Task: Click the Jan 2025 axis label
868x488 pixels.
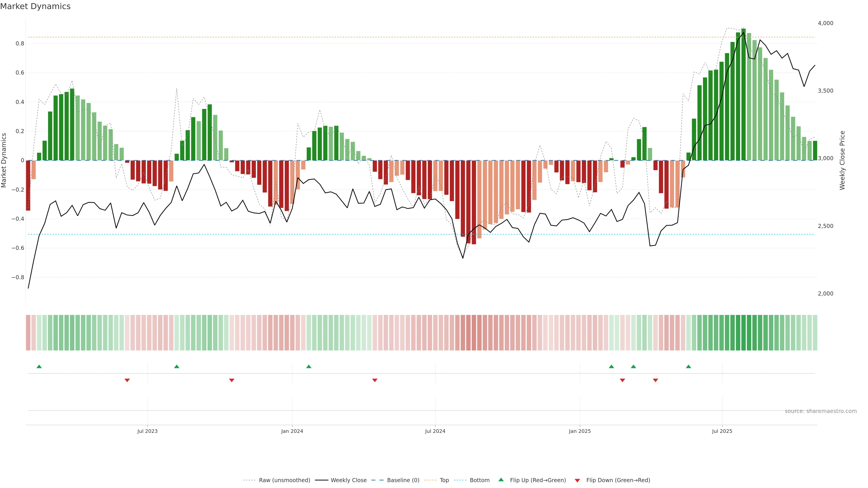Action: pos(580,431)
